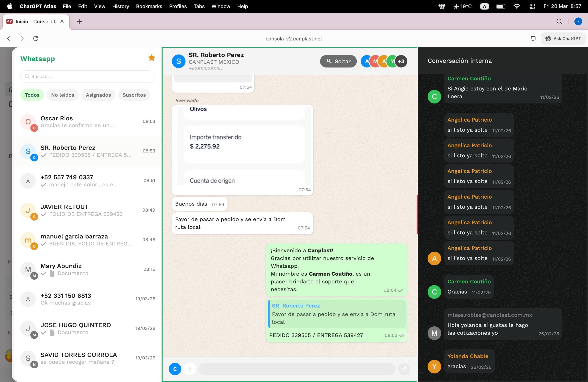Click the orange favorite star icon
This screenshot has height=382, width=588.
click(151, 58)
